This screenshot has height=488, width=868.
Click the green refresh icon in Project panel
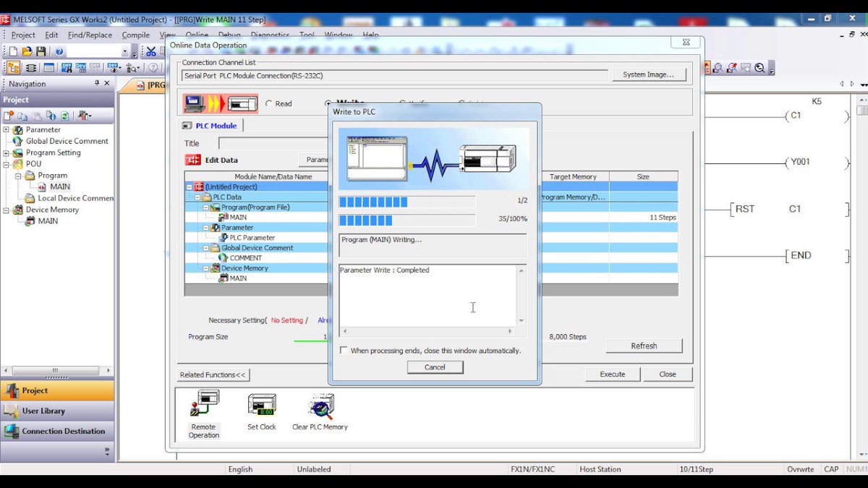(64, 116)
